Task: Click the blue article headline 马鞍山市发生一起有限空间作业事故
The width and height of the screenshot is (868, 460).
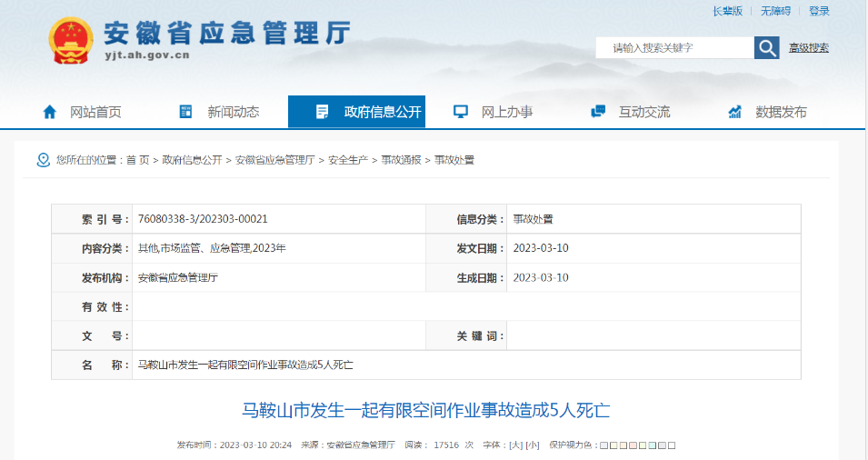Action: click(425, 410)
